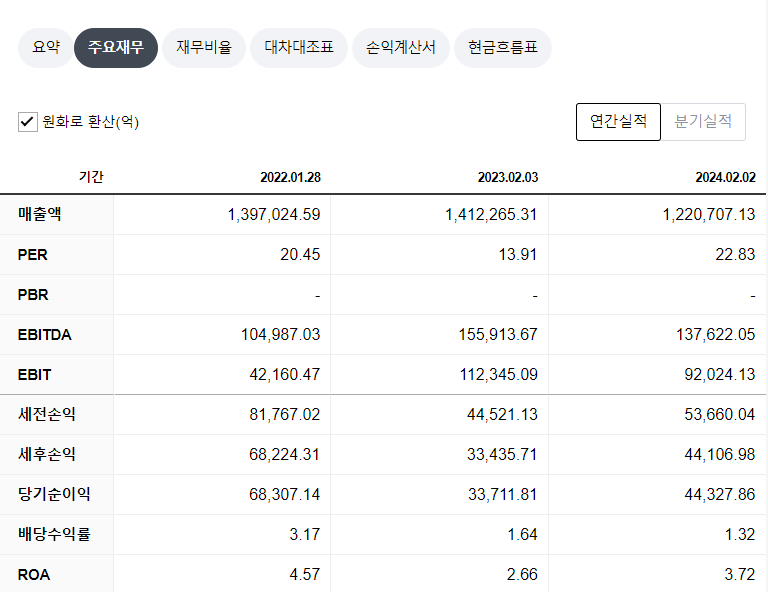Screen dimensions: 768x592
Task: Click the EBIT value 42,160.47
Action: coord(285,375)
